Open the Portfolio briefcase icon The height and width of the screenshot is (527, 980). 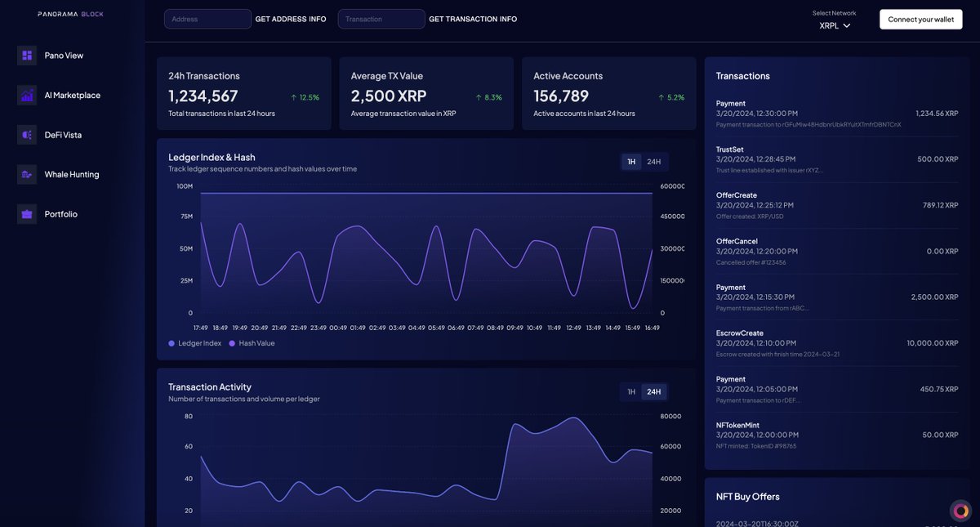pos(27,214)
